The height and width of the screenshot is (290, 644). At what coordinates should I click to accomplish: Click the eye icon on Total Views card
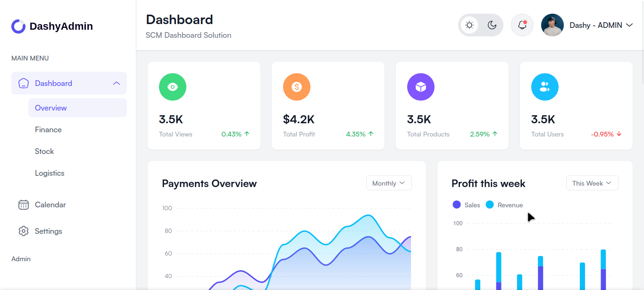point(173,87)
